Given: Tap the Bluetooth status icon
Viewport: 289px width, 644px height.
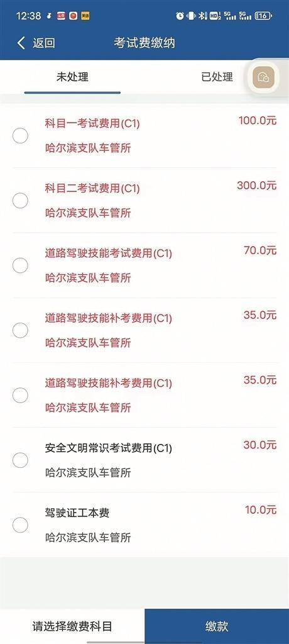Looking at the screenshot, I should tap(202, 16).
